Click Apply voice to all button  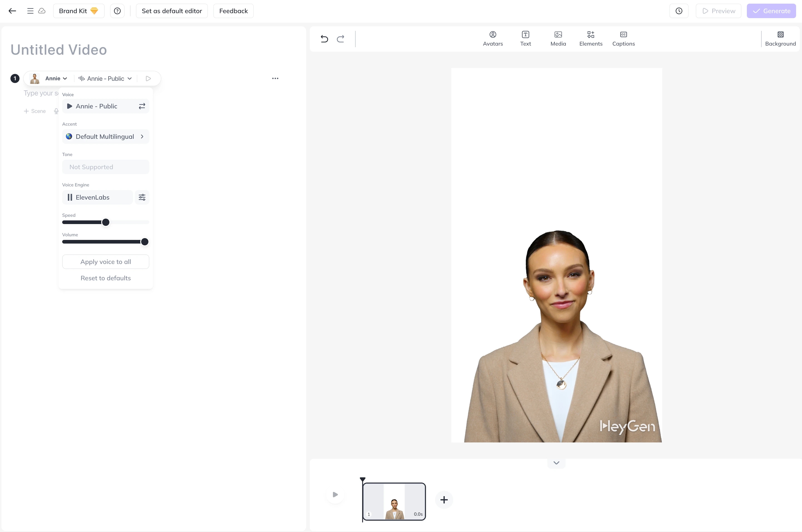click(x=106, y=262)
